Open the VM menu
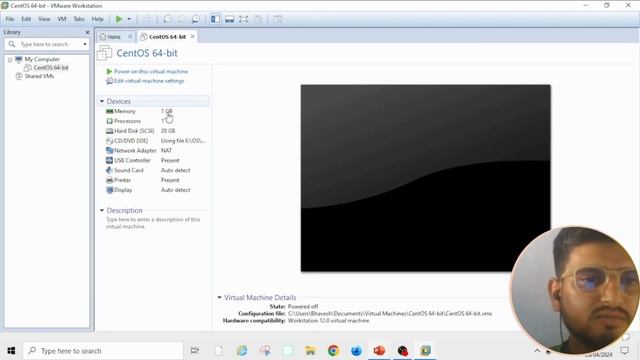The width and height of the screenshot is (640, 360). (x=62, y=19)
